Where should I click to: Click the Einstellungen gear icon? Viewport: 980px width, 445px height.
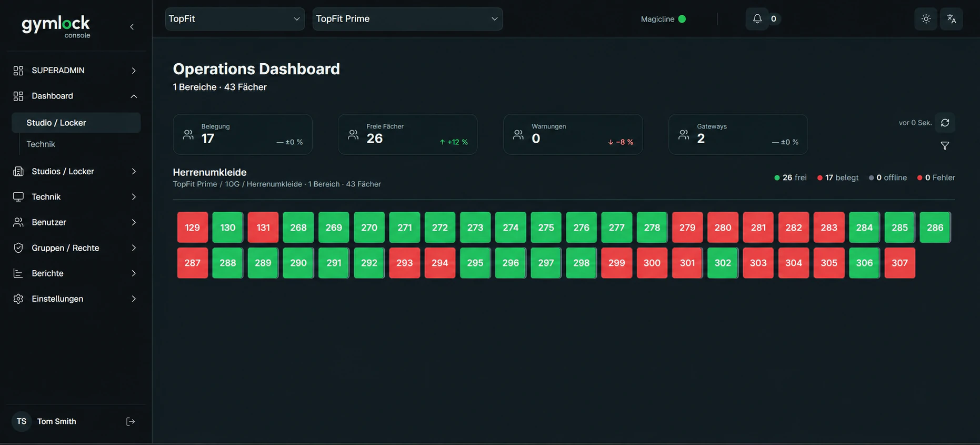[18, 299]
